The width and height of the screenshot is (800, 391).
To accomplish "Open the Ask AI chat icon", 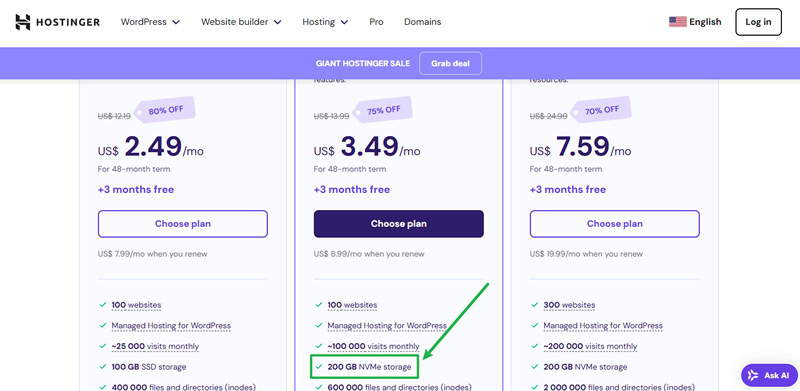I will tap(753, 375).
